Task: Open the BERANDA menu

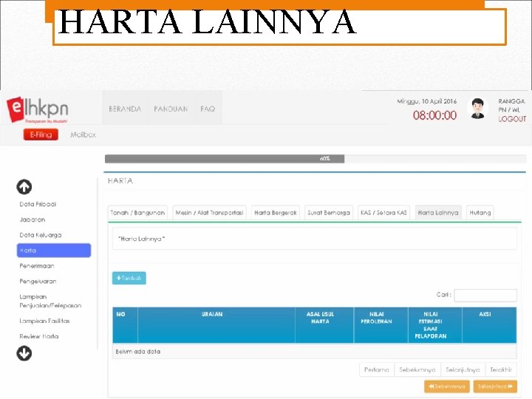Action: click(125, 109)
